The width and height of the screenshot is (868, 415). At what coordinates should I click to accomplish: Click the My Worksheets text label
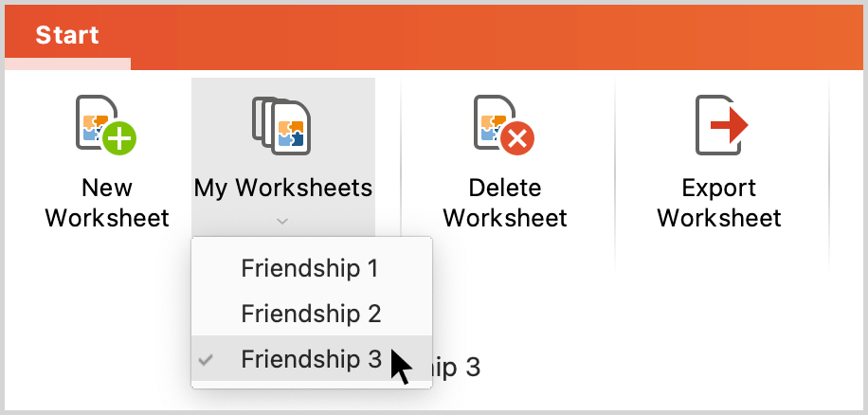283,189
